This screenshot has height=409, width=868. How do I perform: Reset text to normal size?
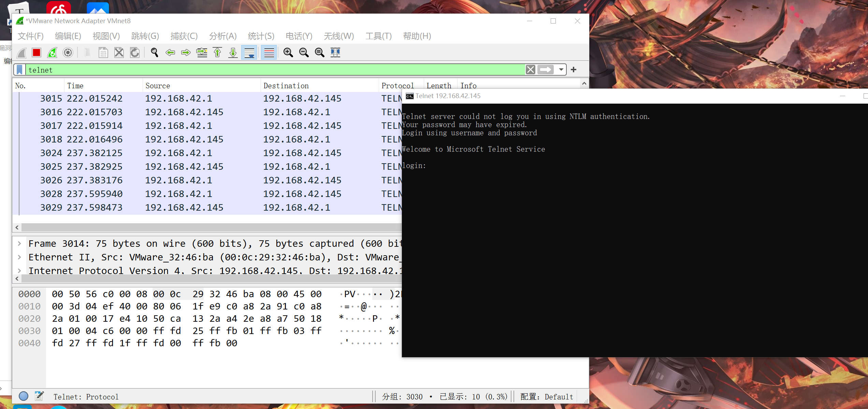(x=320, y=52)
